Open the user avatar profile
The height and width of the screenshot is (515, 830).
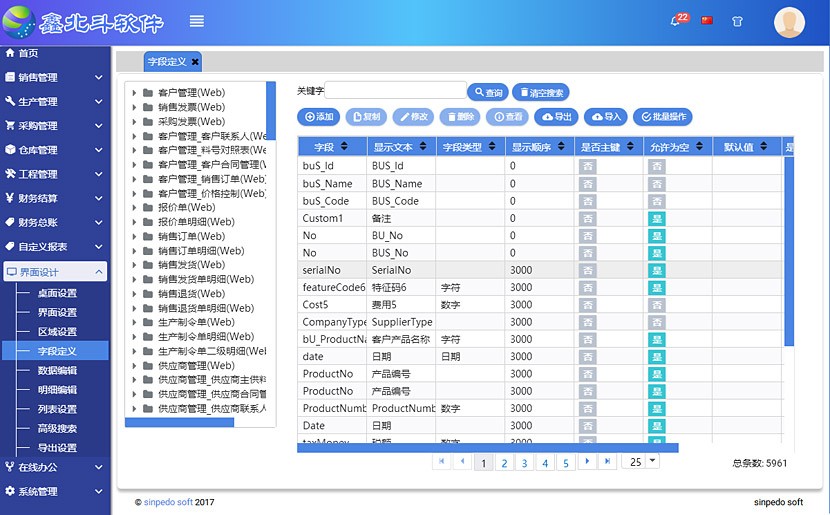click(789, 22)
